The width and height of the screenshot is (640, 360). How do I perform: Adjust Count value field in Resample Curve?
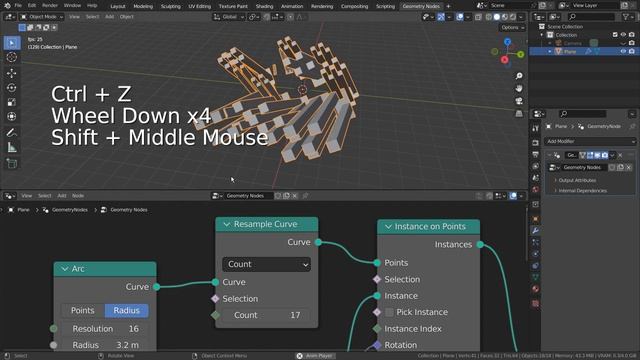(x=267, y=316)
